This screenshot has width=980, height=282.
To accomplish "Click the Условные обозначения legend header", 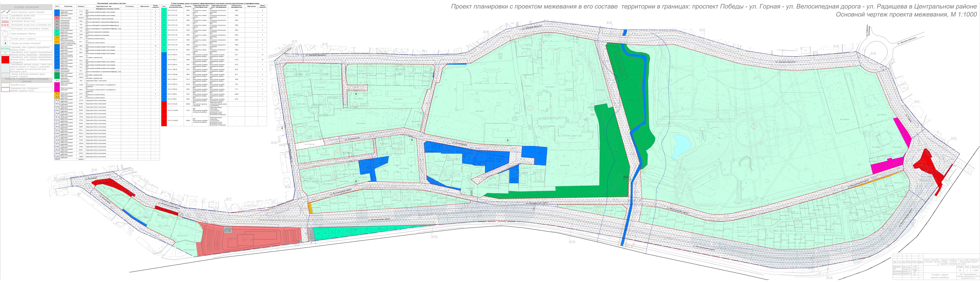I will coord(27,7).
